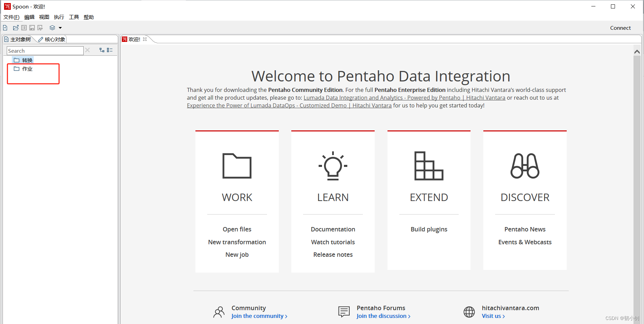The width and height of the screenshot is (644, 324).
Task: Click the New job link
Action: [x=237, y=255]
